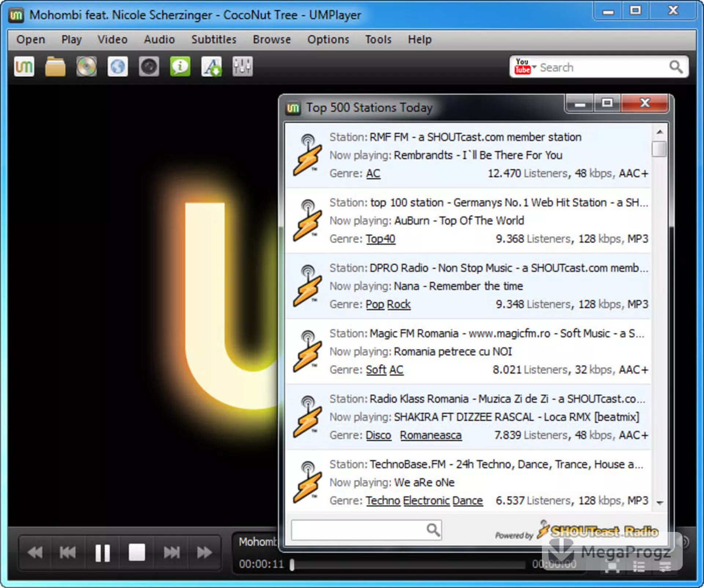704x588 pixels.
Task: Click the Magic FM Romania SHOUTcast icon
Action: [307, 351]
